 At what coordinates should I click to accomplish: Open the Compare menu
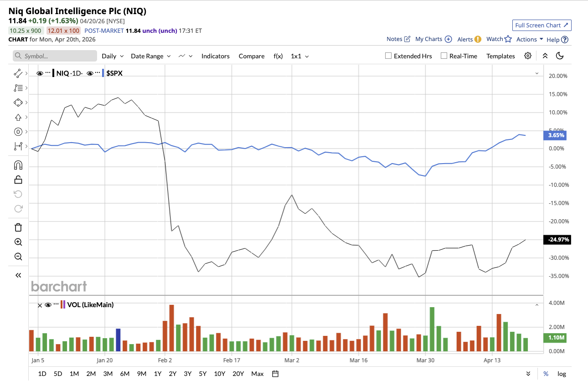pos(252,56)
